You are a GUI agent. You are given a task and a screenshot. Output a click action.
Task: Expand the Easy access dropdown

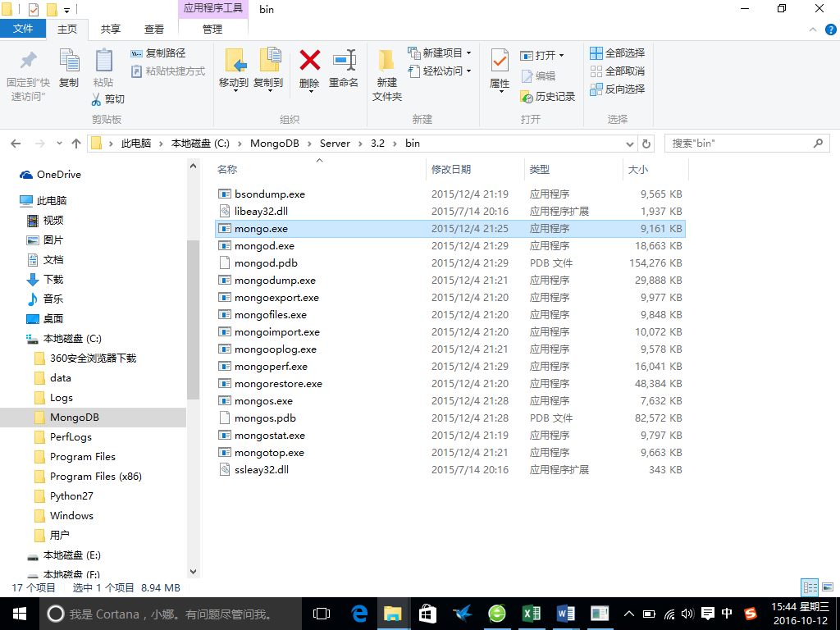[468, 71]
